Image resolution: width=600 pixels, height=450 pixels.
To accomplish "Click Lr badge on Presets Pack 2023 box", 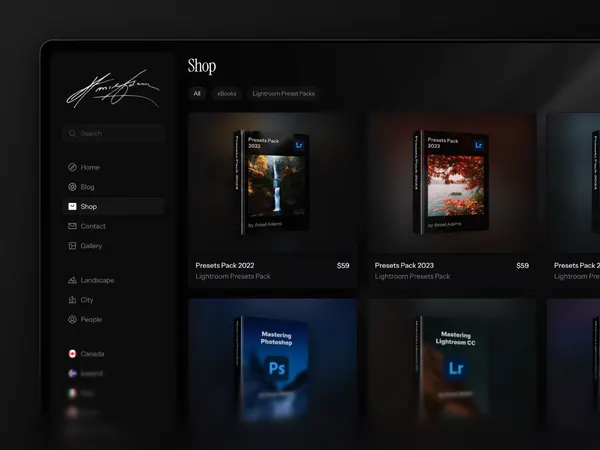I will click(478, 145).
